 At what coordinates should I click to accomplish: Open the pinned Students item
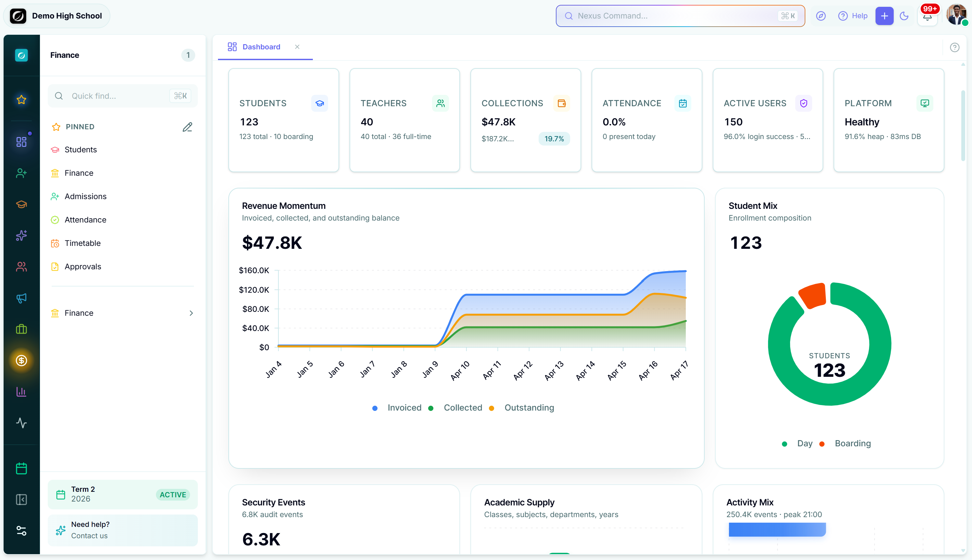point(123,150)
